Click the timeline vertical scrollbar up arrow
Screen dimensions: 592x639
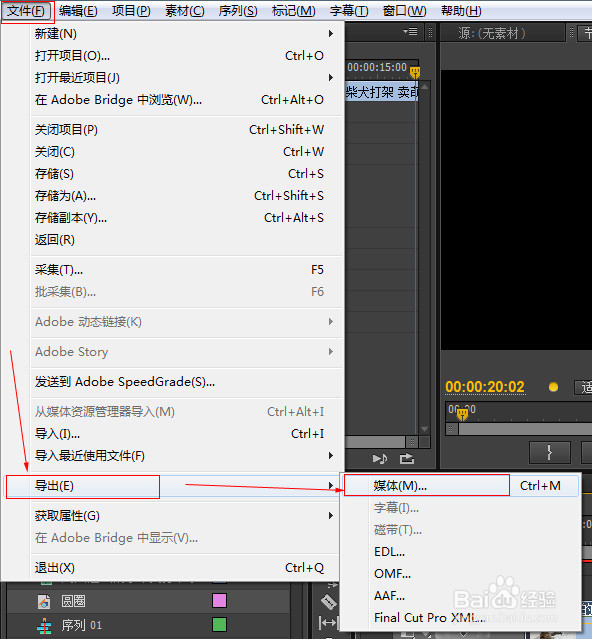pos(425,87)
